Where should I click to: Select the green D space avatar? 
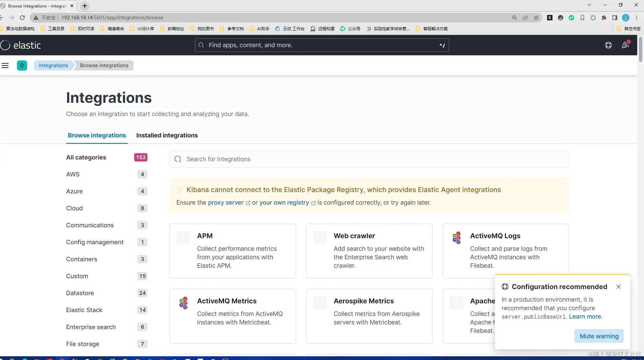[22, 65]
